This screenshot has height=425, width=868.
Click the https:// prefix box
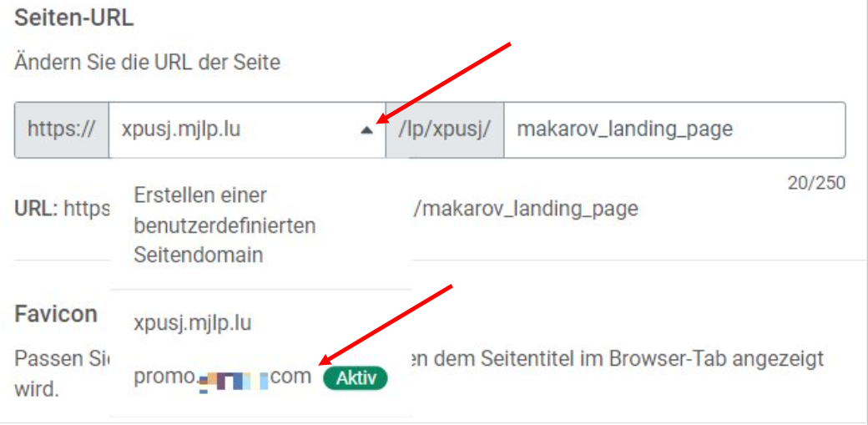[x=62, y=130]
